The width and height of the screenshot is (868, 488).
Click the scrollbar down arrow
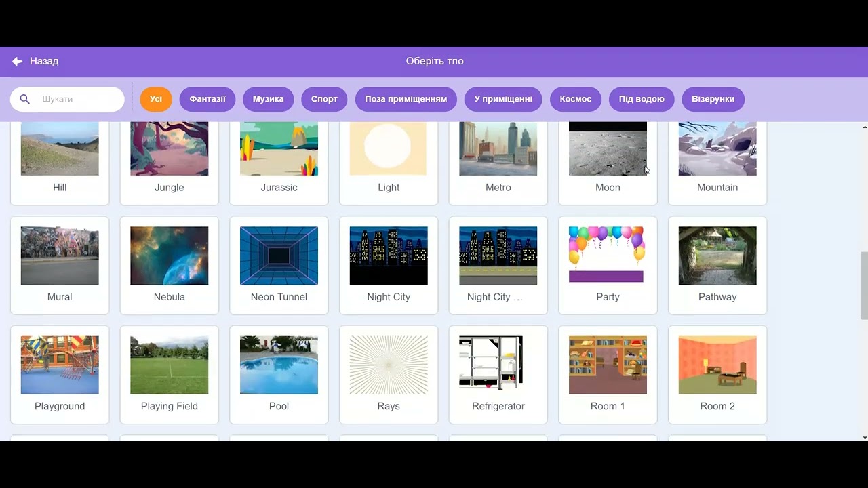[x=865, y=437]
